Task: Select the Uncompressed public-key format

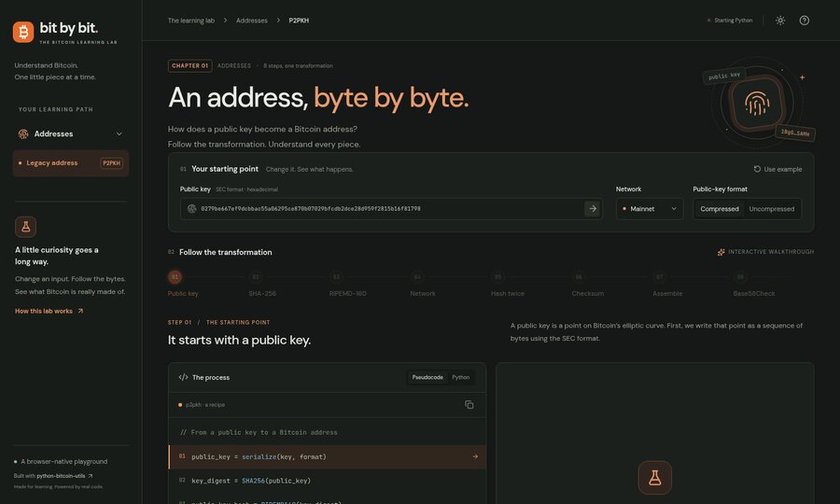Action: tap(772, 209)
